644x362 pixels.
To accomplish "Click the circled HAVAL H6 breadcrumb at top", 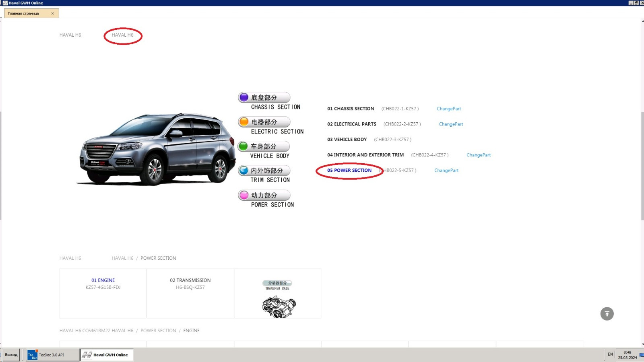I will coord(122,35).
